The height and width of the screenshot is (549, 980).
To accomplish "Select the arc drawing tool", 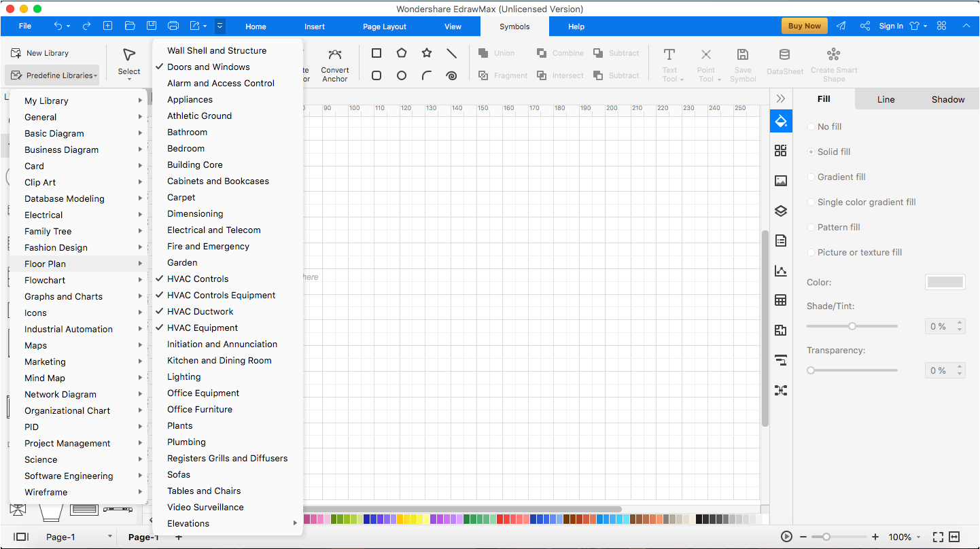I will pos(427,75).
